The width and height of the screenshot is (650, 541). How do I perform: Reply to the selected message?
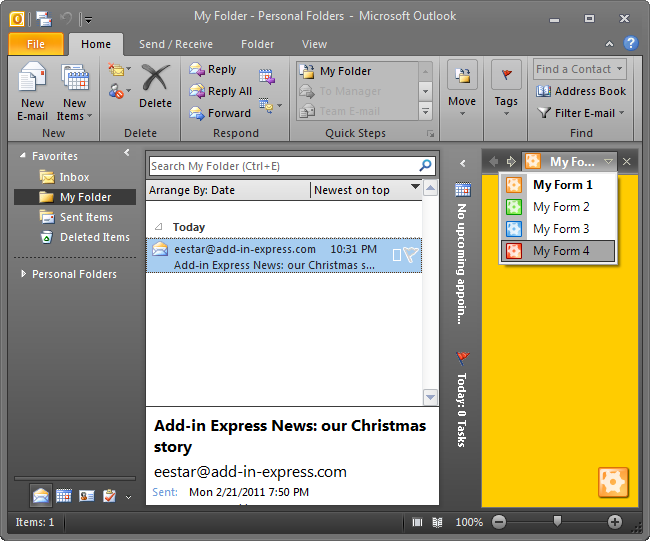tap(213, 69)
